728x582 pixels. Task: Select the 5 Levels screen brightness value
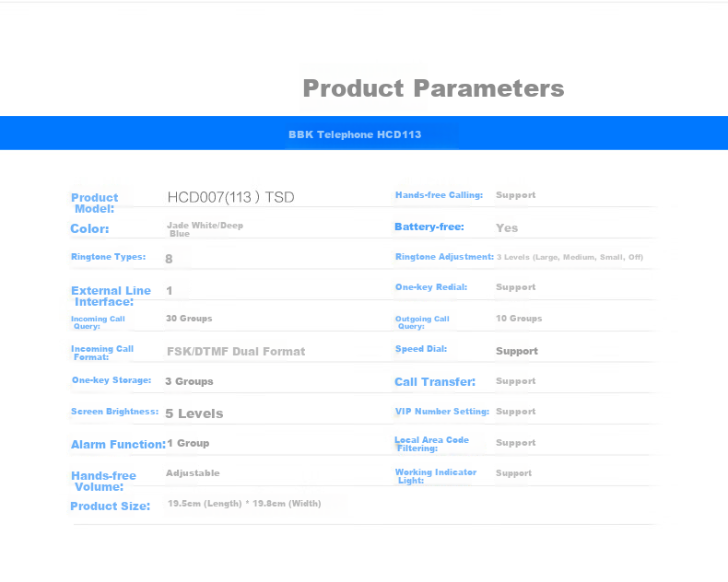point(194,413)
